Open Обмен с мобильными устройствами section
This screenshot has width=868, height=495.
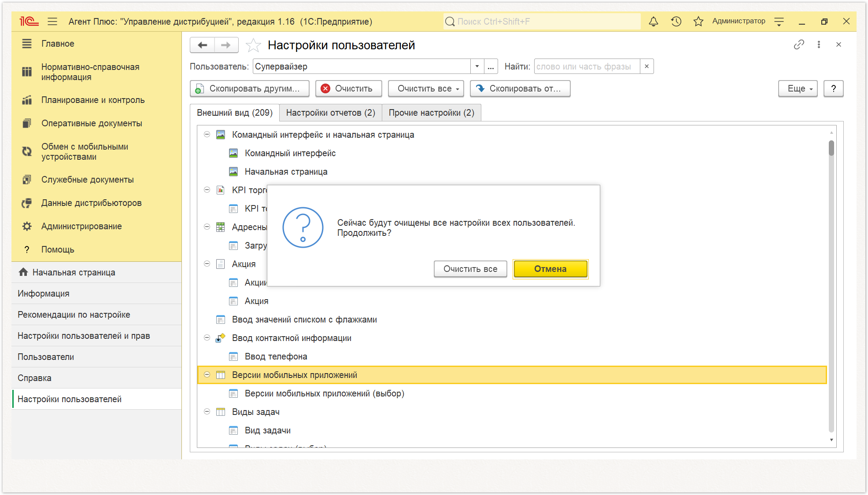(x=96, y=151)
